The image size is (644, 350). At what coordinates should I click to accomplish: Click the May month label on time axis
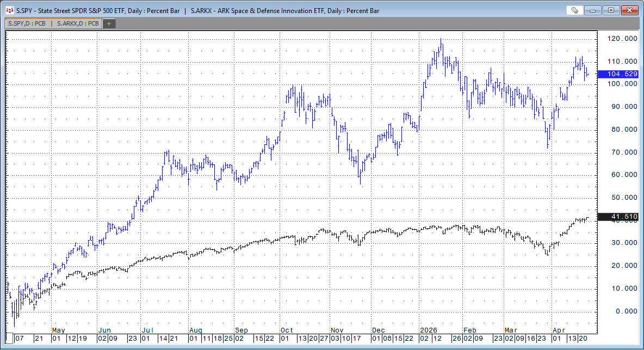point(58,330)
